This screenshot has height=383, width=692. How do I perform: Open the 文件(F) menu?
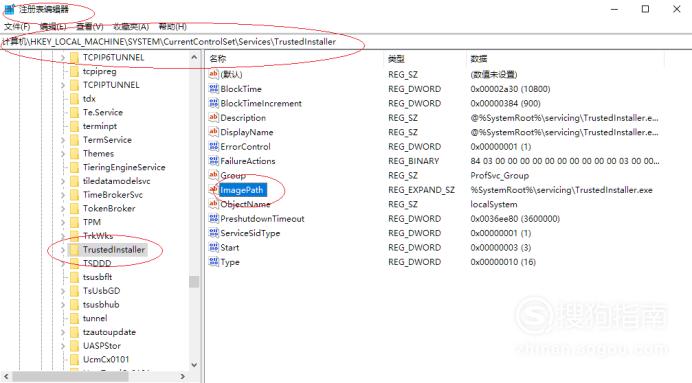(17, 26)
